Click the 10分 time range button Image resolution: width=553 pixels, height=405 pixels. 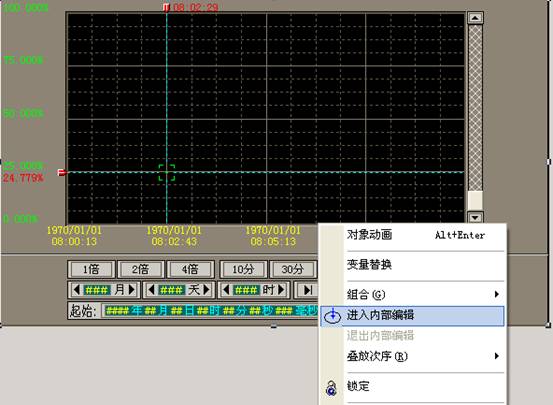(243, 270)
